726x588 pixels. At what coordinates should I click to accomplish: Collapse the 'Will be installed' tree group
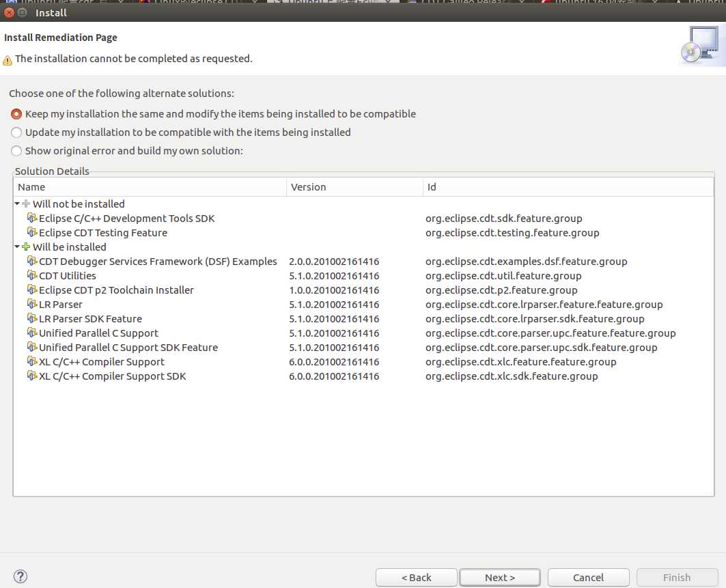pos(17,247)
